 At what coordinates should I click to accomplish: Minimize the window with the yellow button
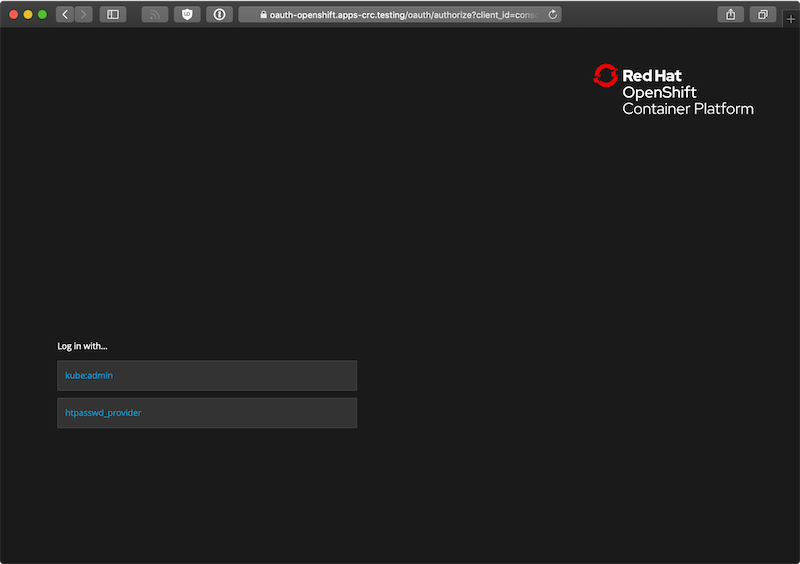pyautogui.click(x=28, y=14)
